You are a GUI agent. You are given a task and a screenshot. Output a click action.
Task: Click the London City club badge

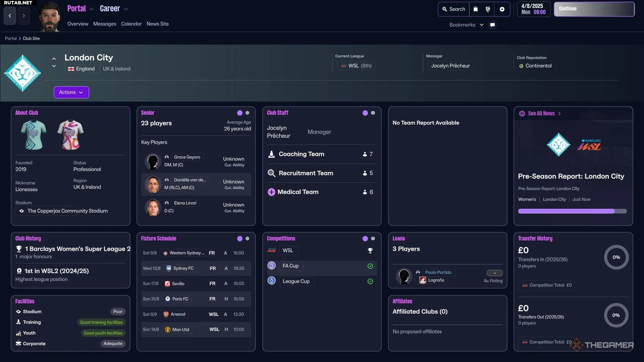22,73
